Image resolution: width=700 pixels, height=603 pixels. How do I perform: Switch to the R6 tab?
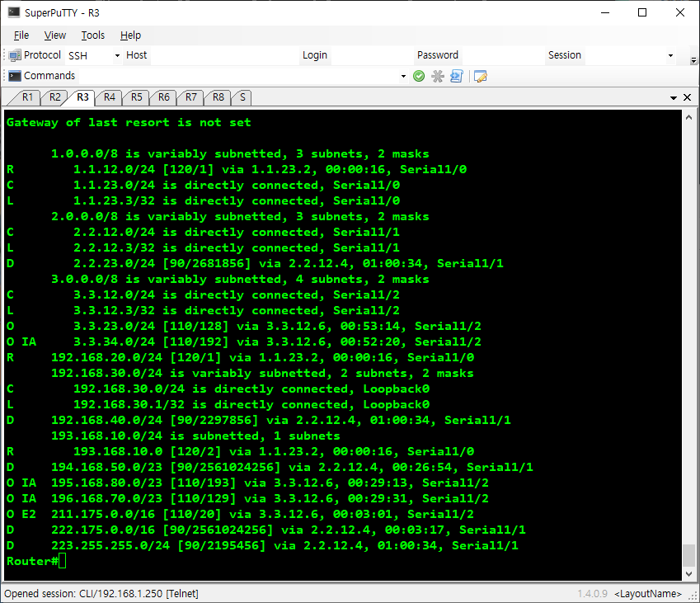pyautogui.click(x=163, y=97)
